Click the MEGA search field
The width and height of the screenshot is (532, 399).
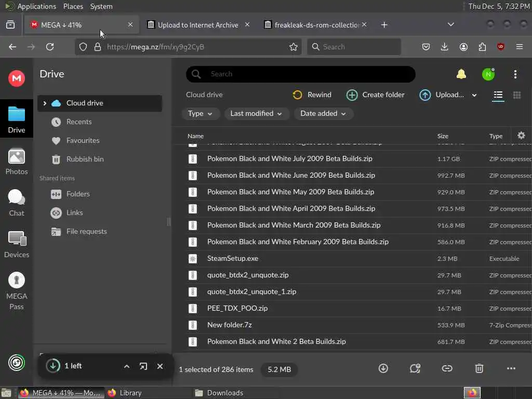(x=301, y=74)
